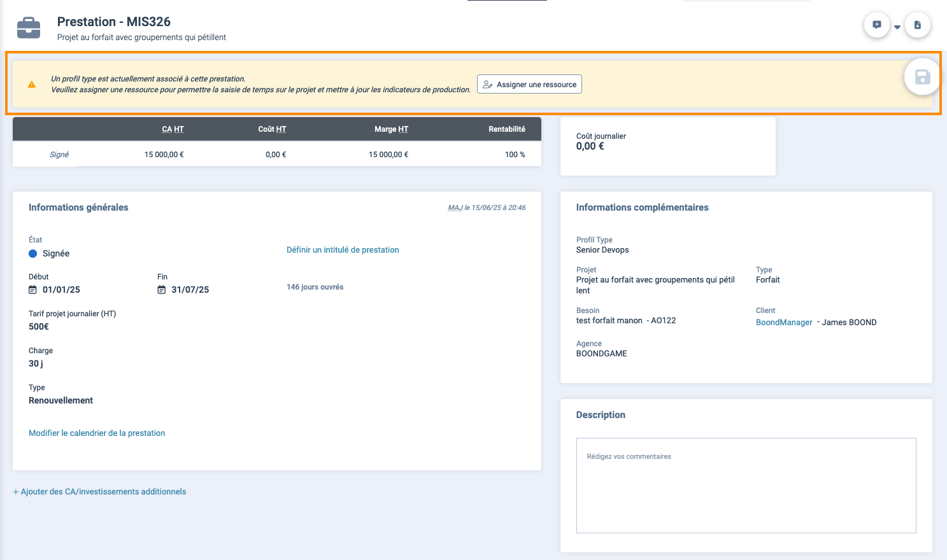Click the document download icon
The image size is (947, 560).
click(x=918, y=25)
